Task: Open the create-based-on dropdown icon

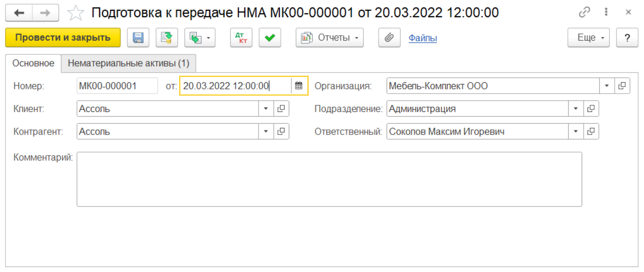Action: click(200, 38)
